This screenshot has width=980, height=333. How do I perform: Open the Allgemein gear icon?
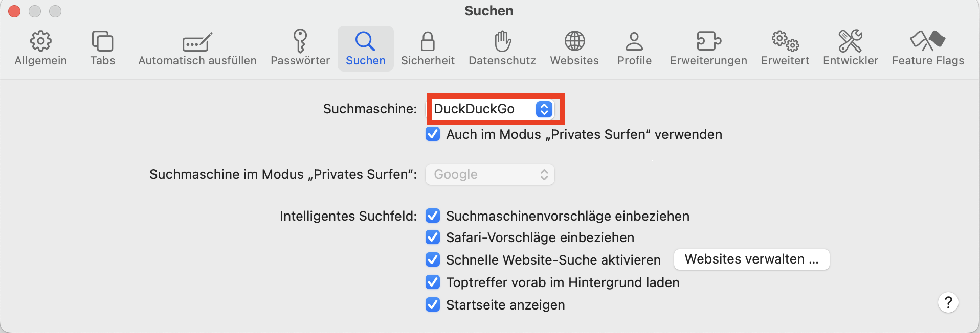(x=41, y=41)
